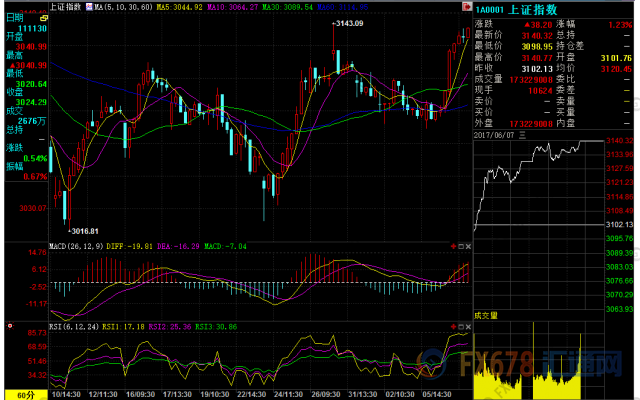Click the 日期 field in left info panel

pyautogui.click(x=14, y=18)
